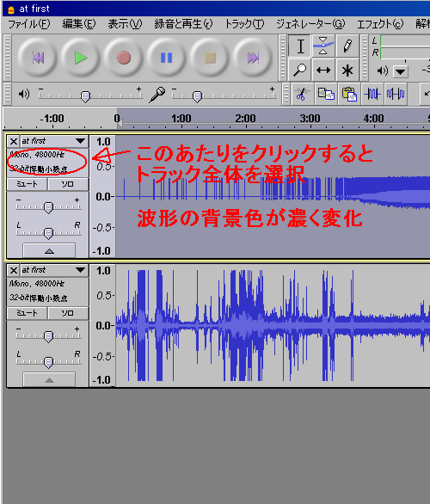430x504 pixels.
Task: Open the 表示(V) menu
Action: coord(125,24)
